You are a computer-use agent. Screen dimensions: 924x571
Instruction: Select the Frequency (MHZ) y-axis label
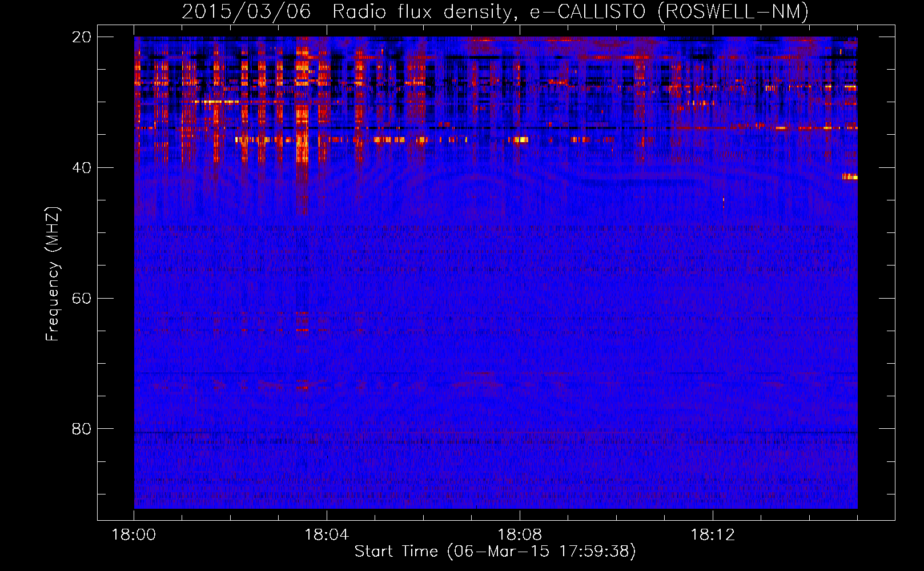pos(53,274)
